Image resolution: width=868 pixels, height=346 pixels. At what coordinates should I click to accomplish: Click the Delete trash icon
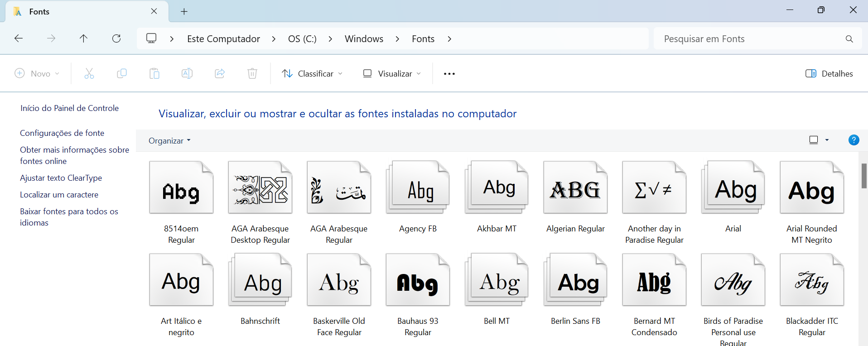[252, 73]
